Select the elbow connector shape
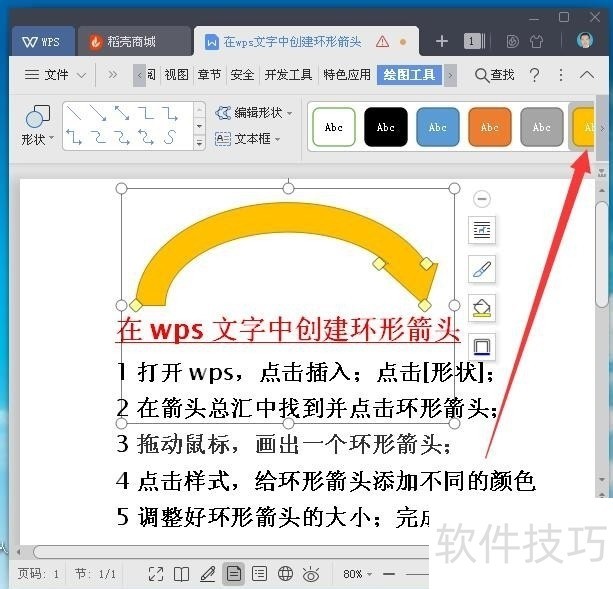613x589 pixels. click(146, 113)
